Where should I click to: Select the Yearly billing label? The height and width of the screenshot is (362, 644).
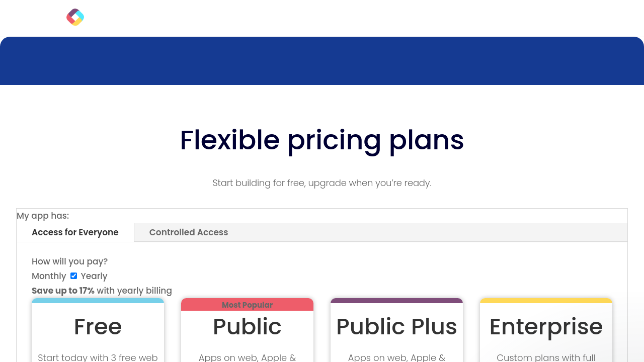94,276
